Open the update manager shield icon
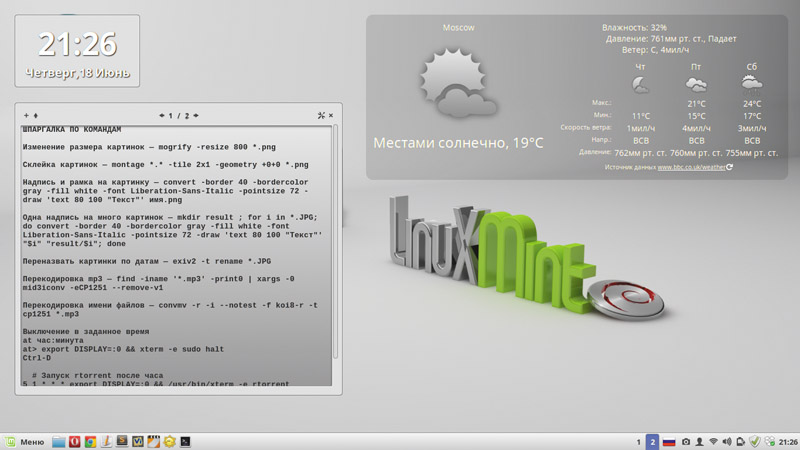 point(755,442)
